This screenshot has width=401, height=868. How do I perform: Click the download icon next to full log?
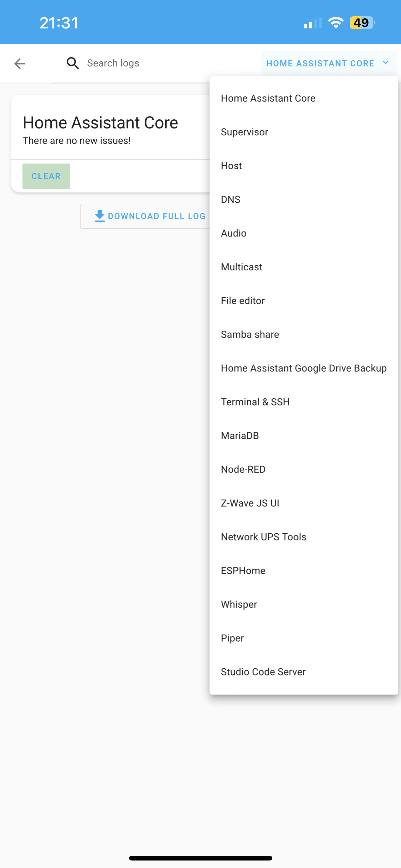coord(99,216)
